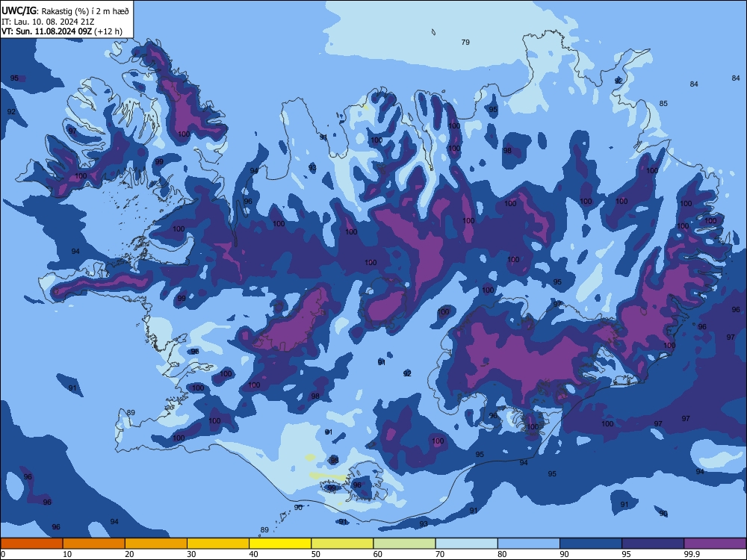Click the '99.9' color scale label

(x=692, y=554)
